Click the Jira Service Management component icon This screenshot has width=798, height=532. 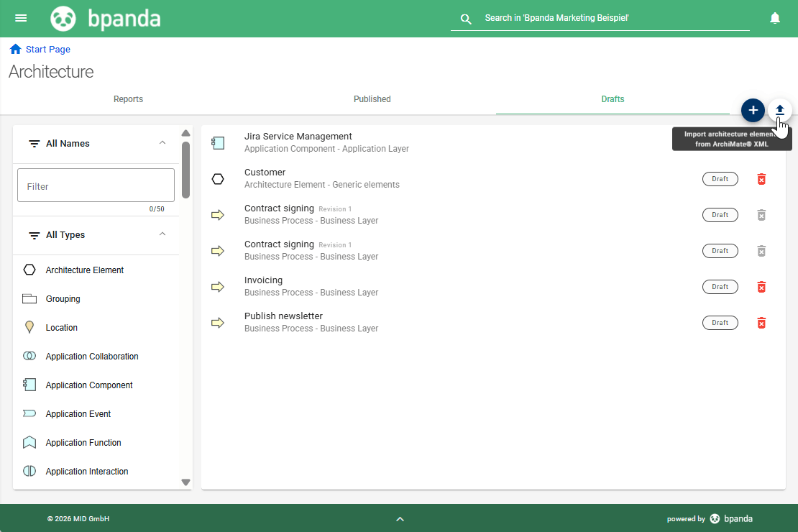coord(218,143)
